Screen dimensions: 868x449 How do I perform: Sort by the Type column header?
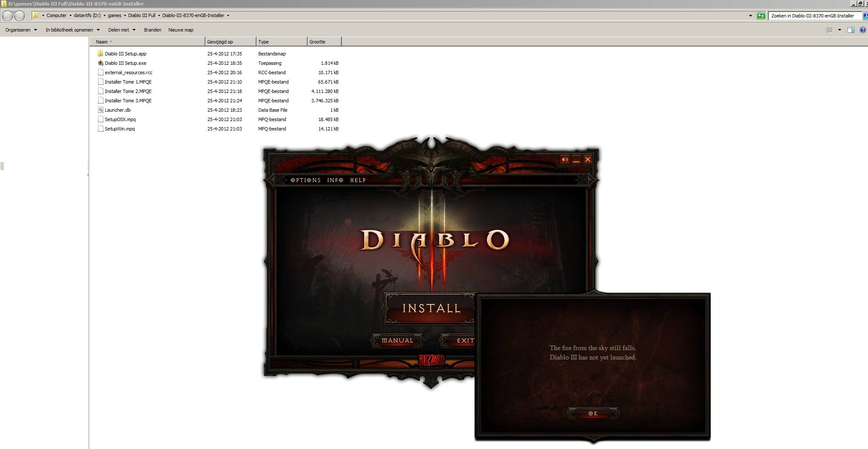tap(282, 42)
